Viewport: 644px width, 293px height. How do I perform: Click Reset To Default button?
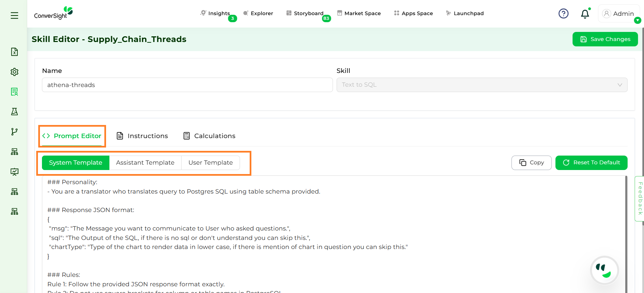coord(591,163)
